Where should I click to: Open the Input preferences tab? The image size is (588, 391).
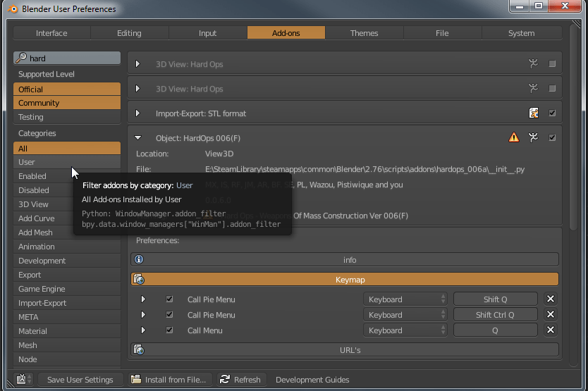click(208, 33)
